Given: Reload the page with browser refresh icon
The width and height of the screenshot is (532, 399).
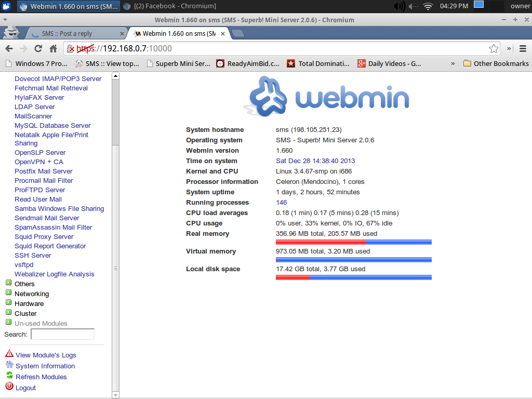Looking at the screenshot, I should [38, 48].
